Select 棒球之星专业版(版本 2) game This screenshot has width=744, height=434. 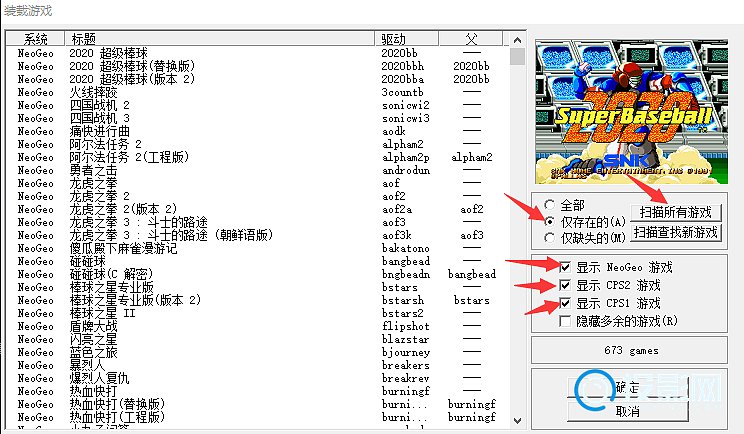(257, 300)
